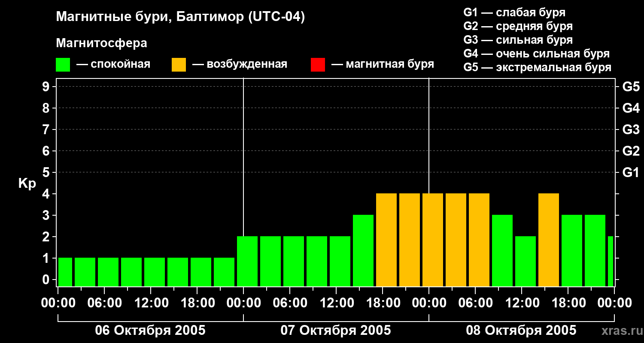The width and height of the screenshot is (644, 343).
Task: Click the first green bar of 06 Октября
Action: (65, 272)
